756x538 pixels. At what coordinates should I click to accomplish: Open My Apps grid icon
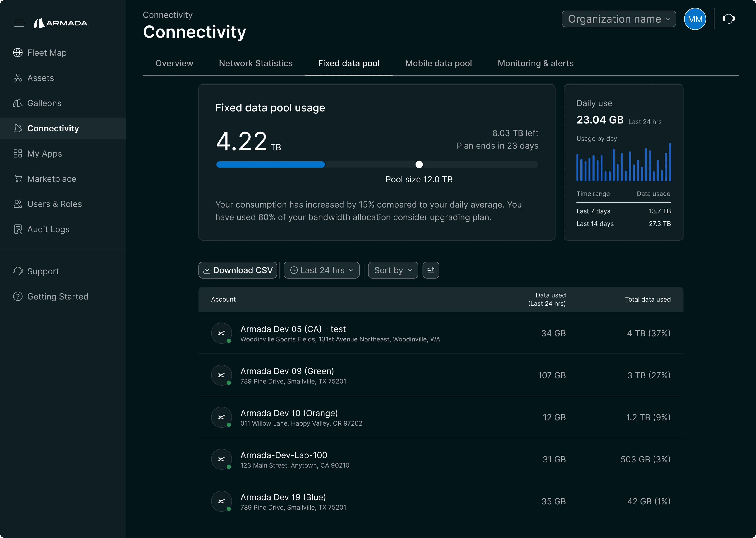18,154
